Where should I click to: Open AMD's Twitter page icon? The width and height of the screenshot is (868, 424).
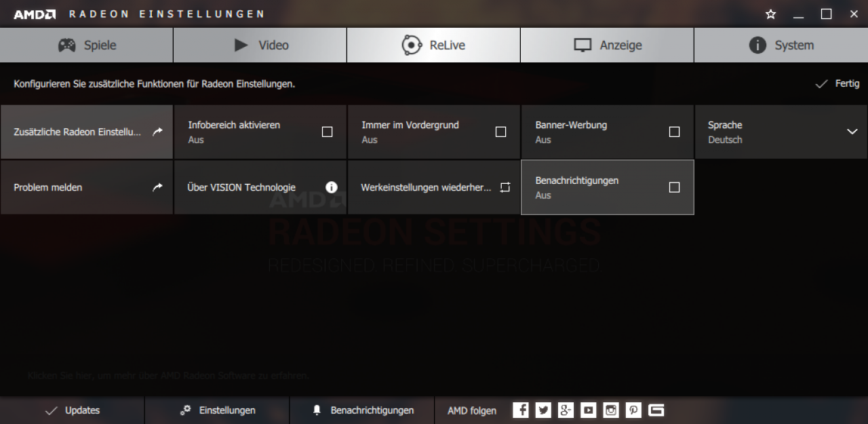[x=543, y=410]
